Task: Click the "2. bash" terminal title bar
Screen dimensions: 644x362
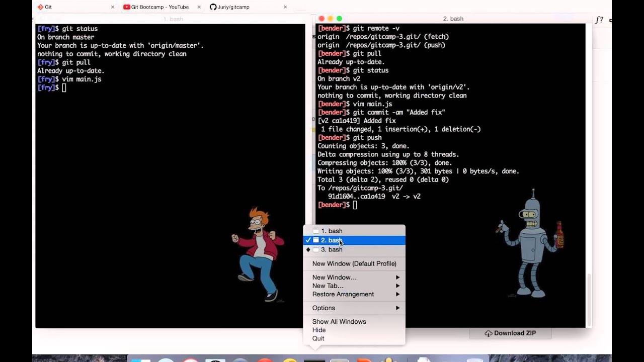Action: 453,19
